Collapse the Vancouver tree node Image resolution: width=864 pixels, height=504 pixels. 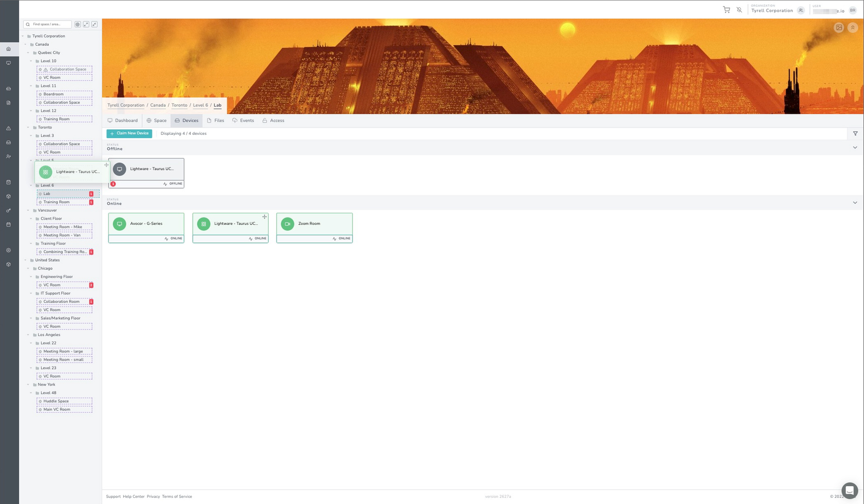coord(28,210)
